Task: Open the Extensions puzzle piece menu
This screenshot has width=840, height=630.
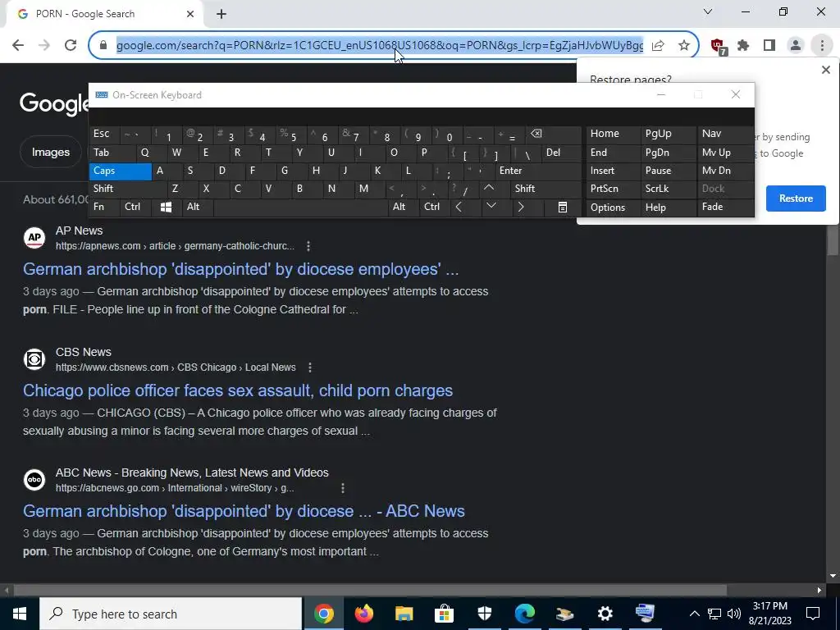Action: (743, 46)
